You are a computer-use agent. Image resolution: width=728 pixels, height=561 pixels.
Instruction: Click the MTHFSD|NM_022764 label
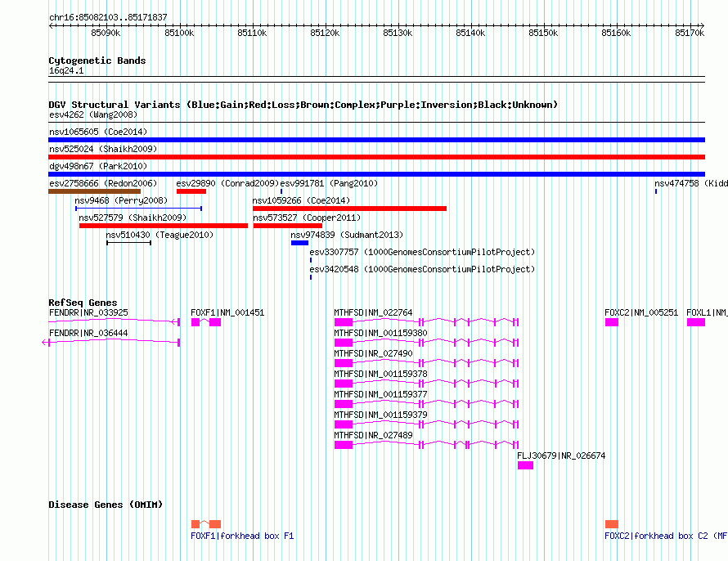[373, 312]
